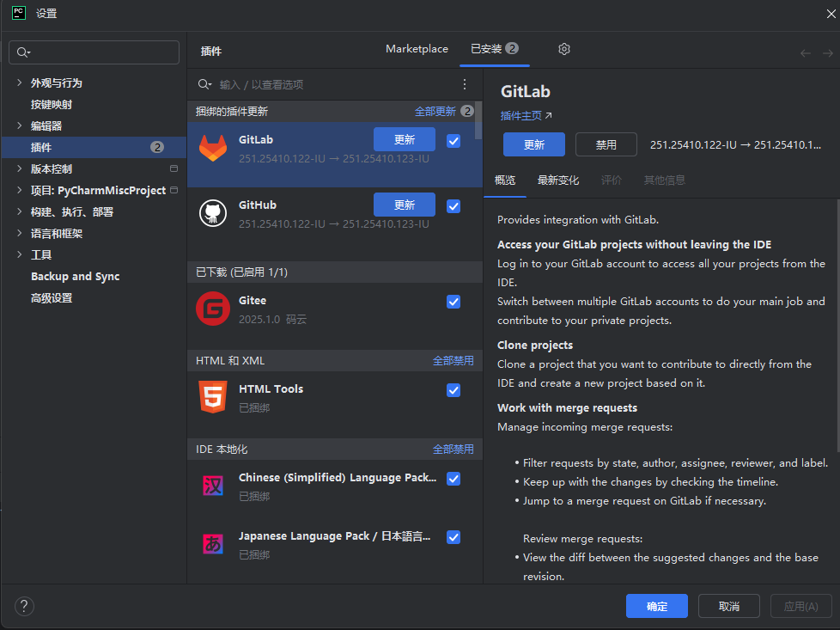Open the 最新变化 tab

point(558,180)
